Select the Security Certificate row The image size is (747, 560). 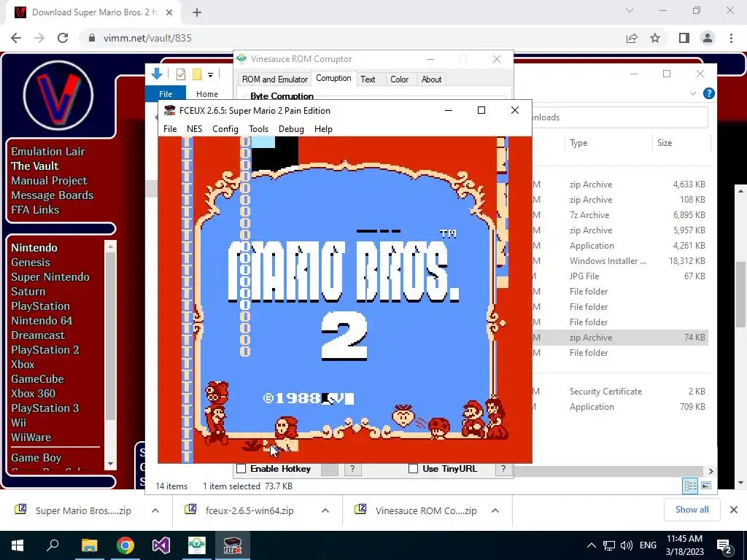point(619,392)
